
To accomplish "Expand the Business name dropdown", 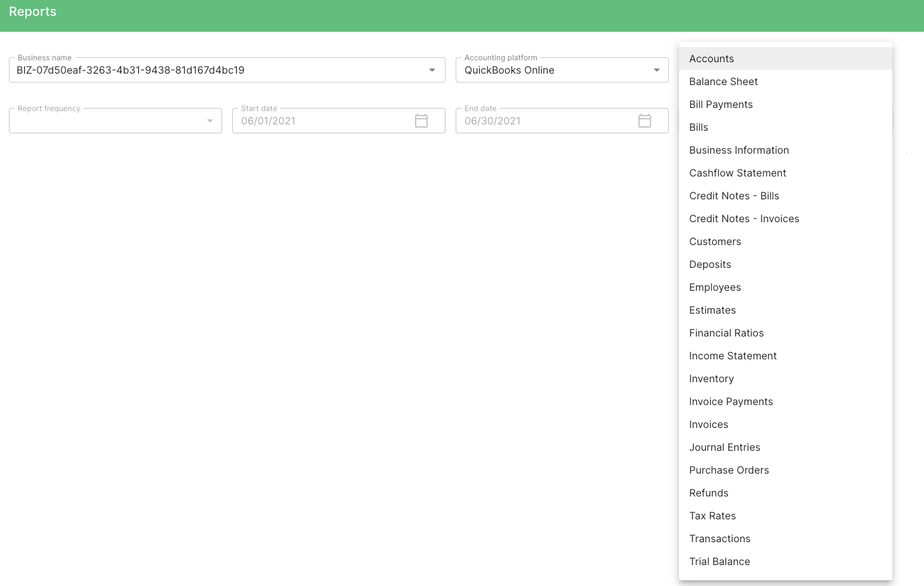I will click(432, 70).
